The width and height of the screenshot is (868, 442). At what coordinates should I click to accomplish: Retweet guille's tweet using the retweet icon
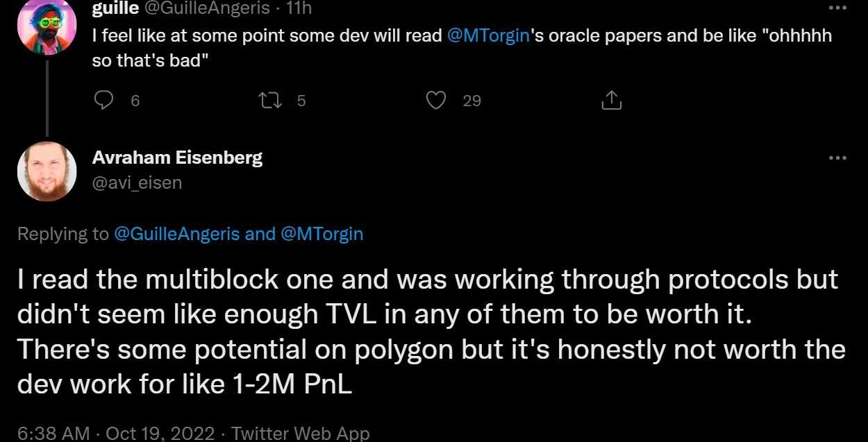coord(266,101)
